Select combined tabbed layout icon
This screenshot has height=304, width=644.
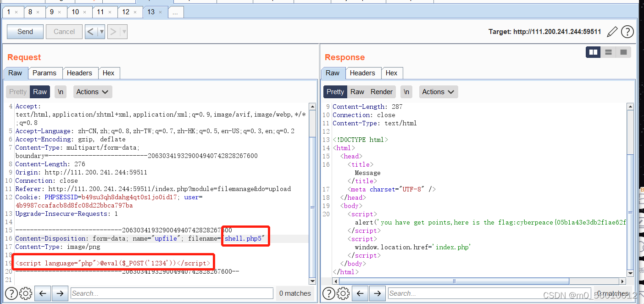pyautogui.click(x=623, y=52)
